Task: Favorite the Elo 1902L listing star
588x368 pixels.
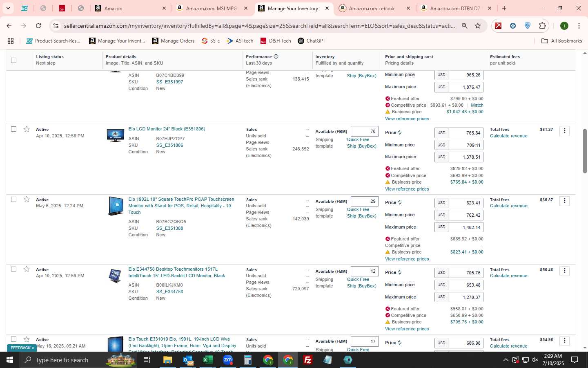Action: pyautogui.click(x=27, y=199)
